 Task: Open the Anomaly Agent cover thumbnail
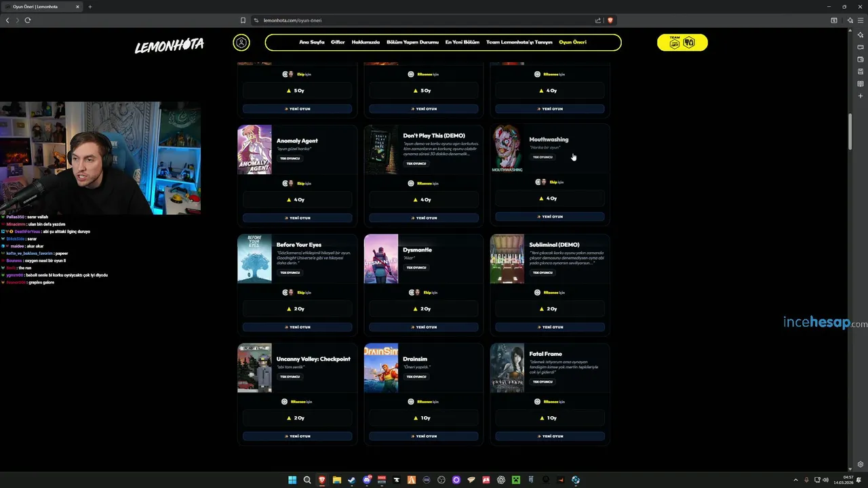click(254, 150)
